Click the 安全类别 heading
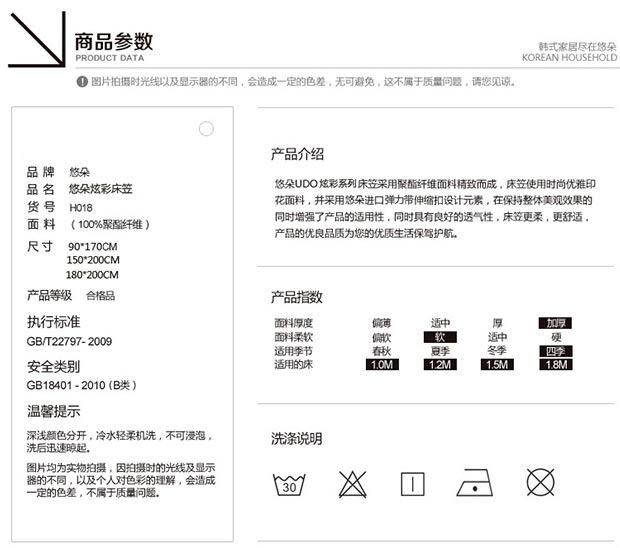The height and width of the screenshot is (548, 620). (53, 367)
